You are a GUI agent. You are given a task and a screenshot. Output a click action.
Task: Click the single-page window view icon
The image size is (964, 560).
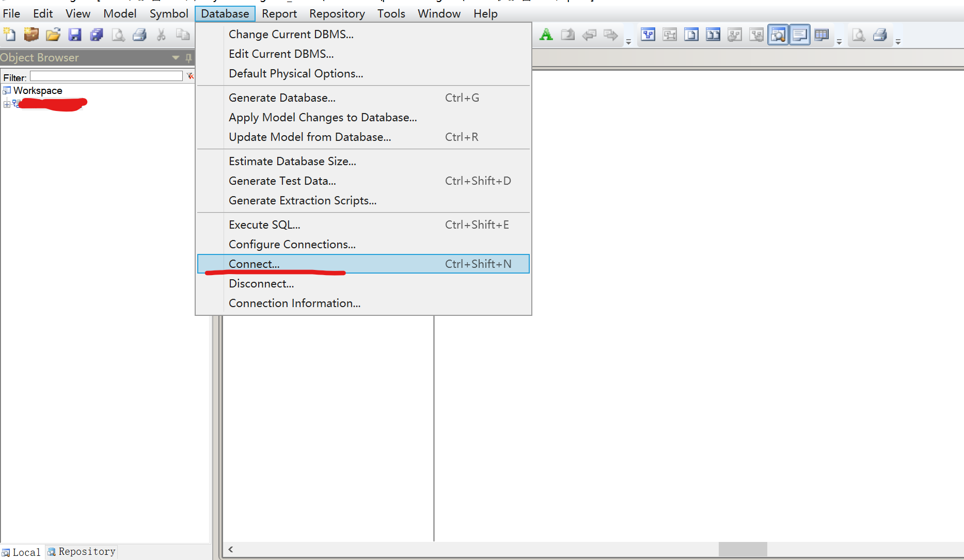point(691,35)
